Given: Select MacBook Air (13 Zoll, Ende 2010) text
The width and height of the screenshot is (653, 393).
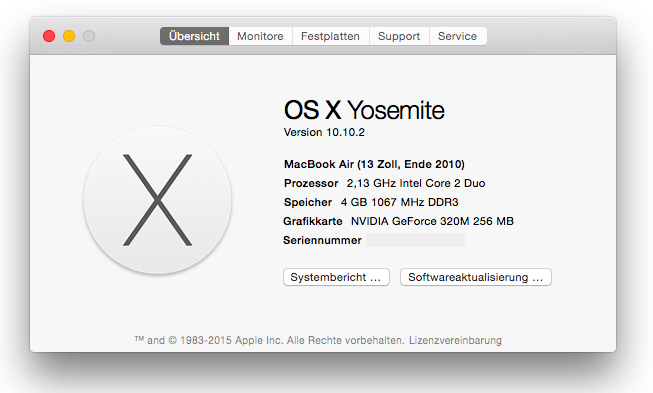Looking at the screenshot, I should pos(374,164).
